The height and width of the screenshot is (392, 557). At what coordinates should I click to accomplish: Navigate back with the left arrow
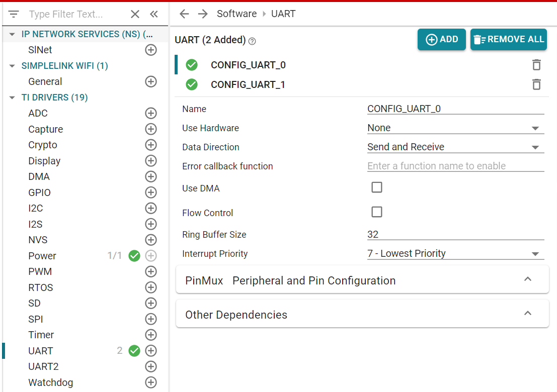pyautogui.click(x=184, y=14)
